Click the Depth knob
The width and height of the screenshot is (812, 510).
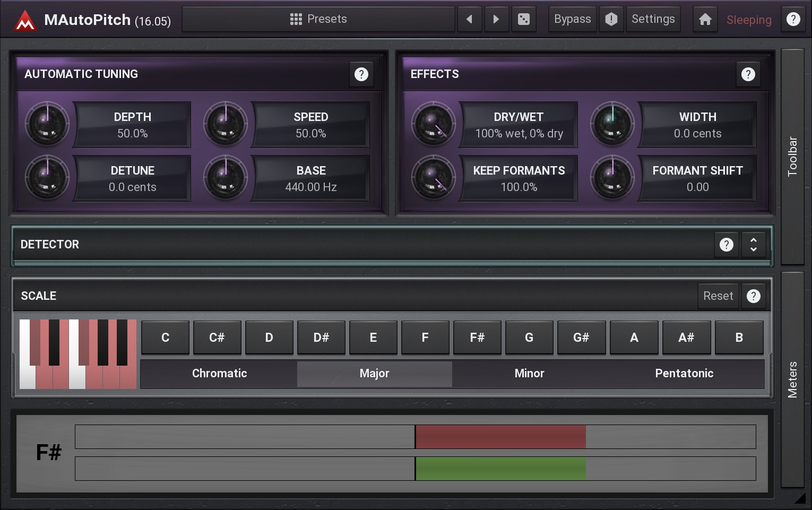click(47, 124)
